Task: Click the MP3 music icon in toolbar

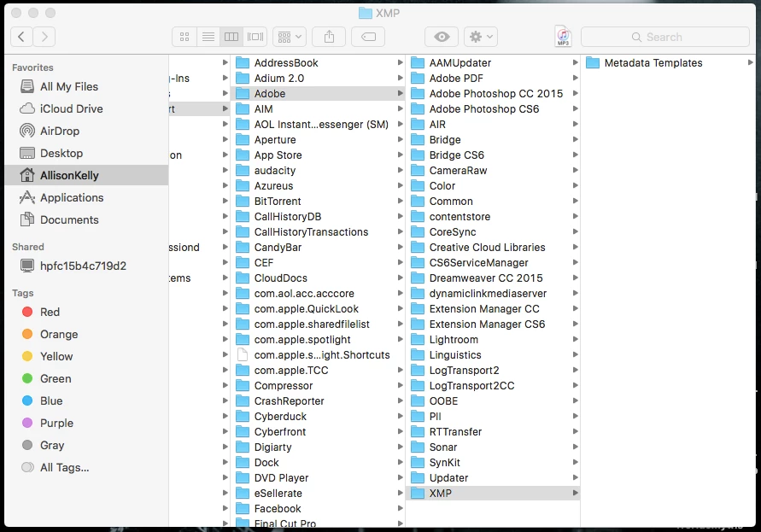Action: (x=563, y=37)
